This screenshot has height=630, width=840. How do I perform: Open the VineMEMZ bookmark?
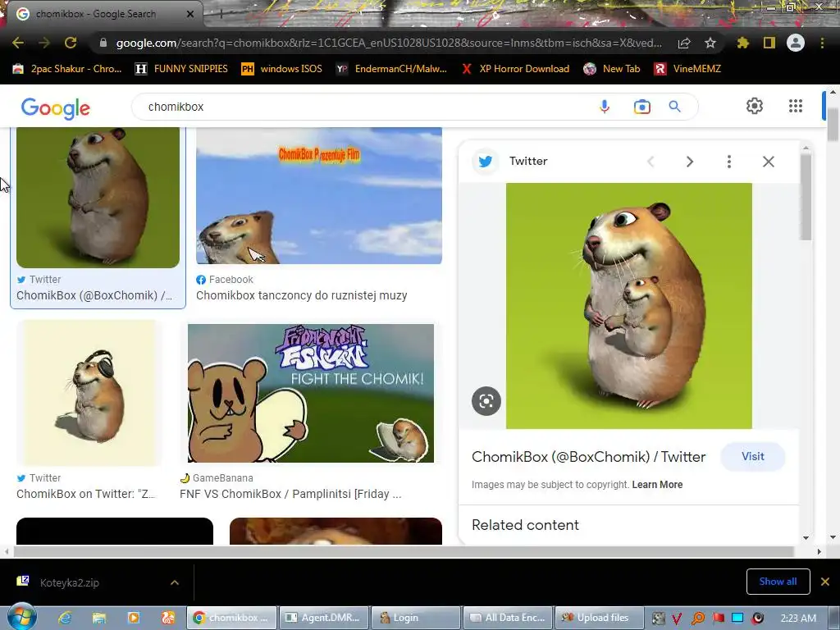(x=688, y=69)
